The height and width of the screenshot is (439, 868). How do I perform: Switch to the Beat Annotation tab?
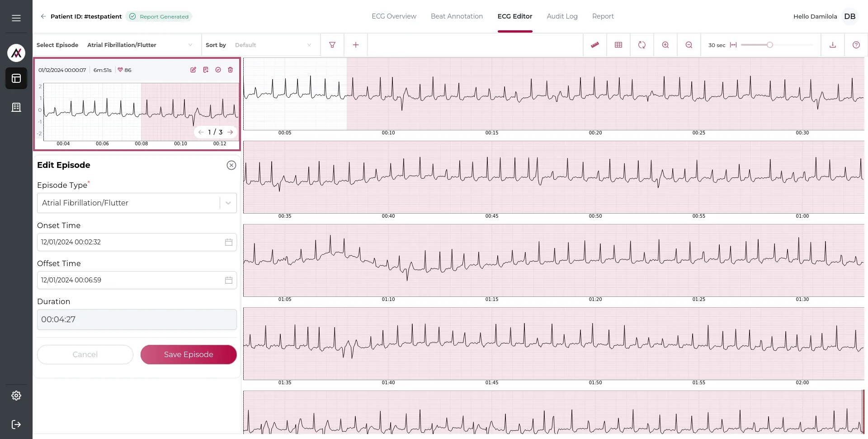coord(457,16)
